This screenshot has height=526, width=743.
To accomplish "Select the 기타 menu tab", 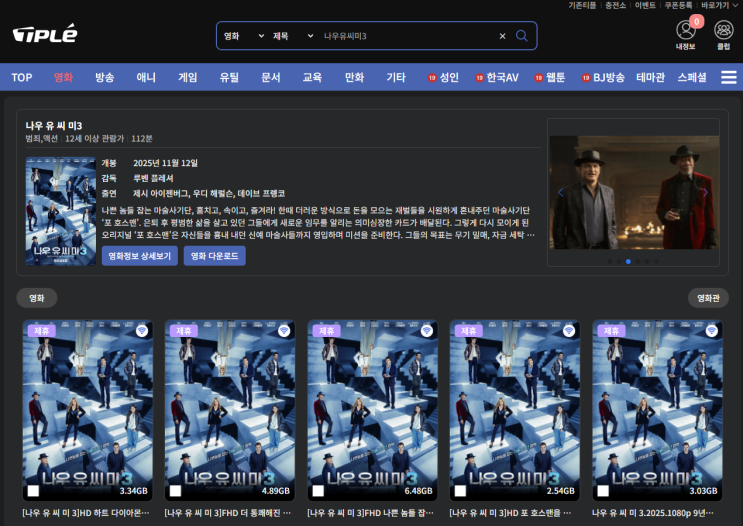I will [x=396, y=77].
